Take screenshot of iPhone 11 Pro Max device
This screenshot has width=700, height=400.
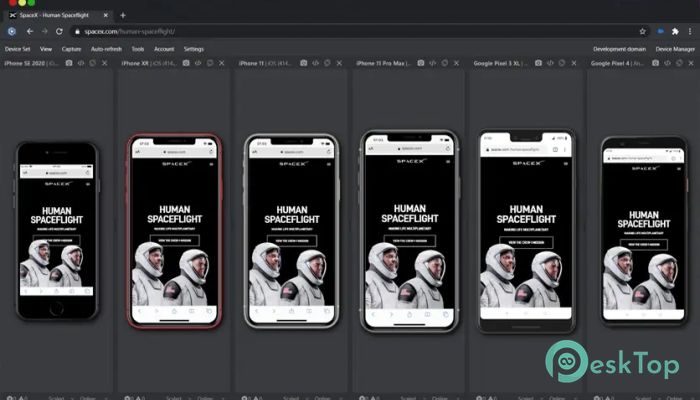point(421,63)
